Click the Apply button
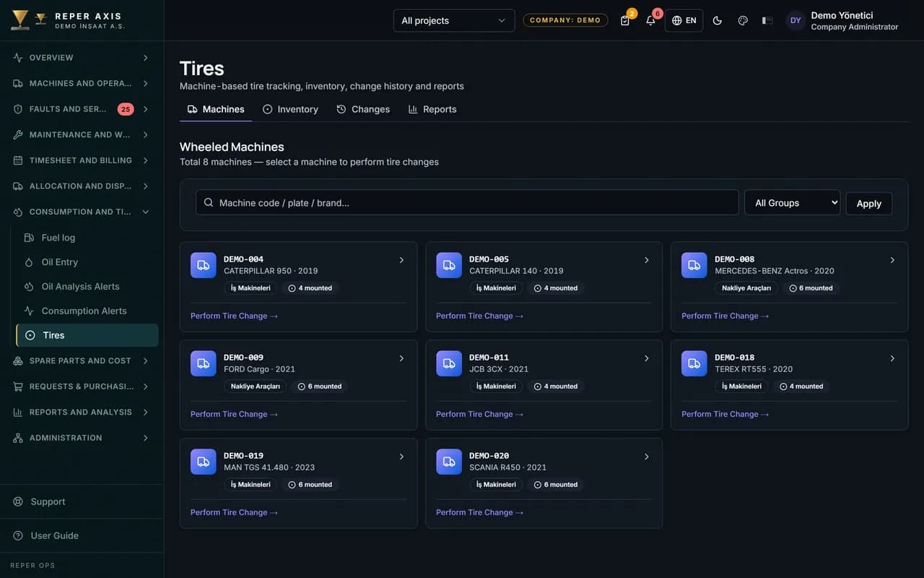This screenshot has width=924, height=578. [869, 204]
